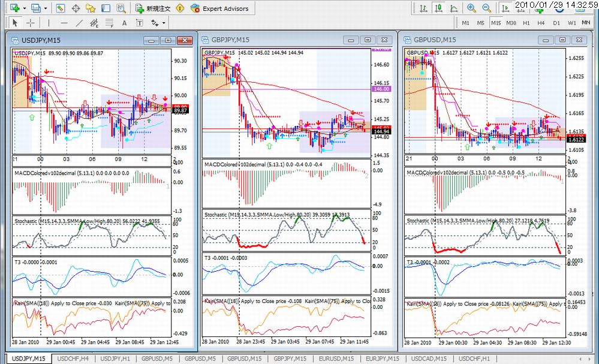This screenshot has width=599, height=364.
Task: Expand the new chart dropdown arrow
Action: coord(25,8)
